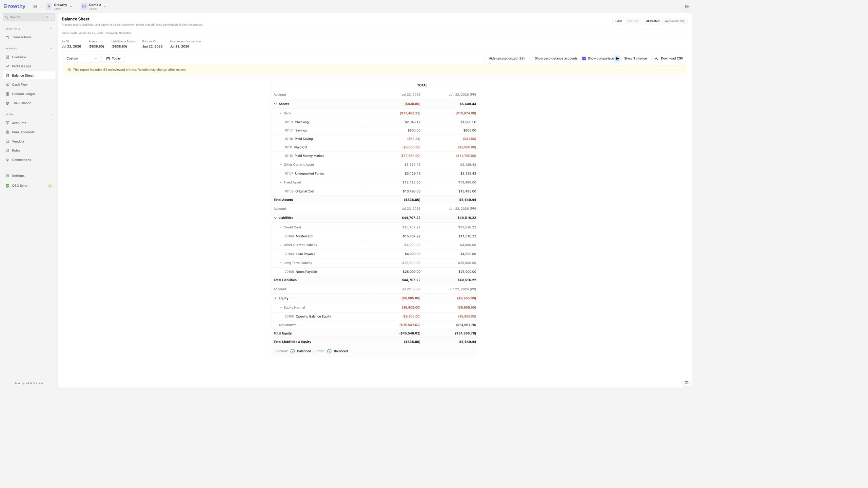Navigate to Trial Balance

pyautogui.click(x=29, y=103)
